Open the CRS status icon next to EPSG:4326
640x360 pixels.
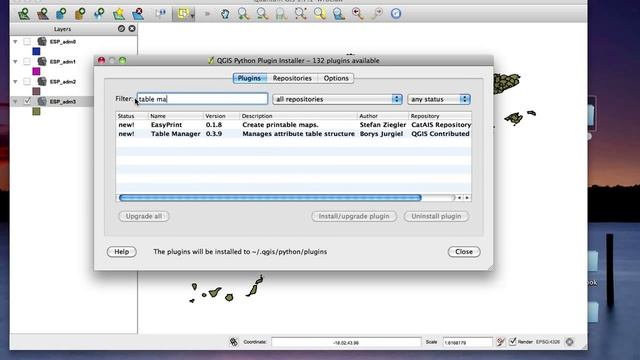pos(569,342)
